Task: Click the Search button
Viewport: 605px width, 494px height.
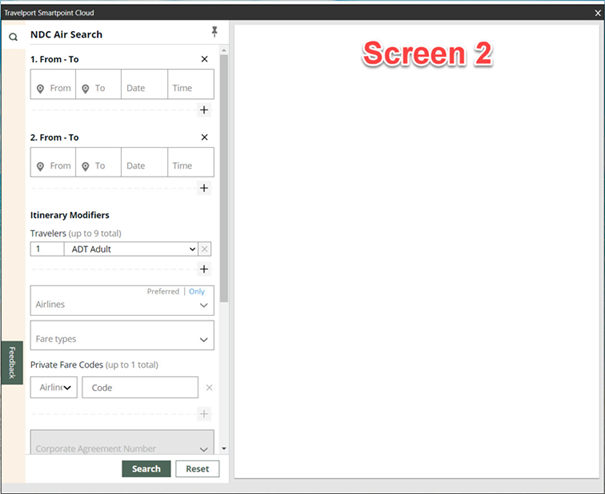Action: (146, 469)
